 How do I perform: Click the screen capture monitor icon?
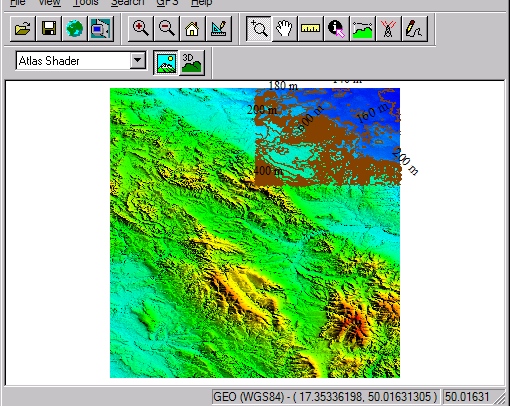101,29
